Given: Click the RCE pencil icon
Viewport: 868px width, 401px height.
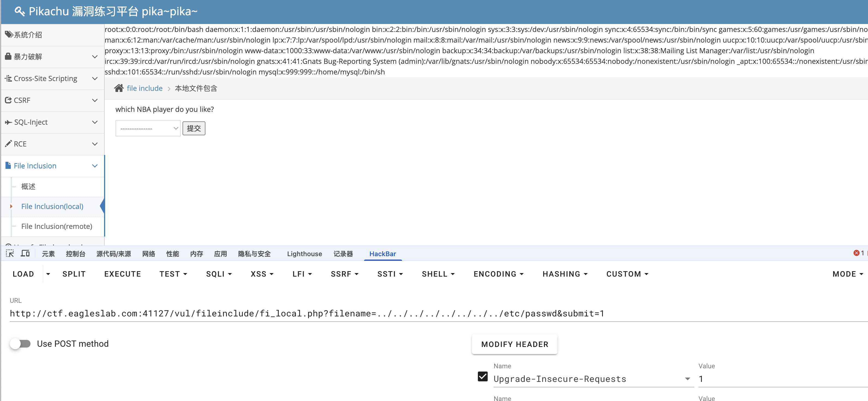Looking at the screenshot, I should [x=8, y=144].
